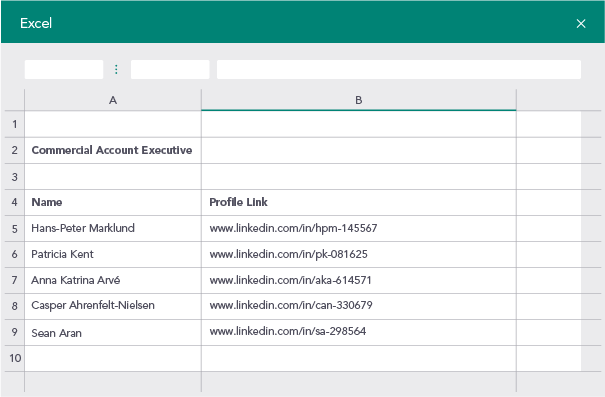605x397 pixels.
Task: Select the Commercial Account Executive cell
Action: click(113, 150)
